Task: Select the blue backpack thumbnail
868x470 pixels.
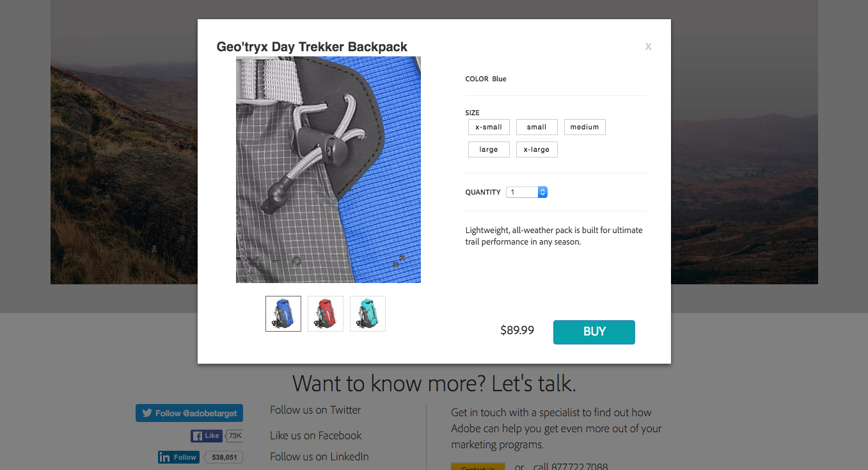Action: [x=283, y=314]
